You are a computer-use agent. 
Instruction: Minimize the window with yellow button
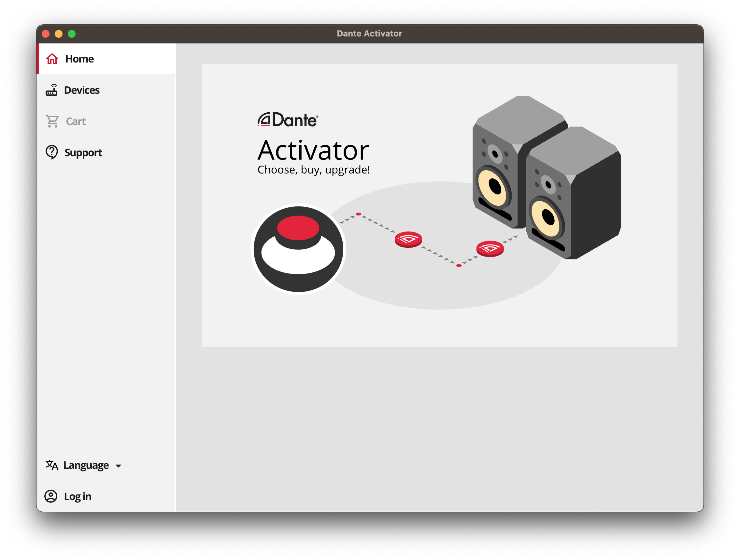(59, 34)
